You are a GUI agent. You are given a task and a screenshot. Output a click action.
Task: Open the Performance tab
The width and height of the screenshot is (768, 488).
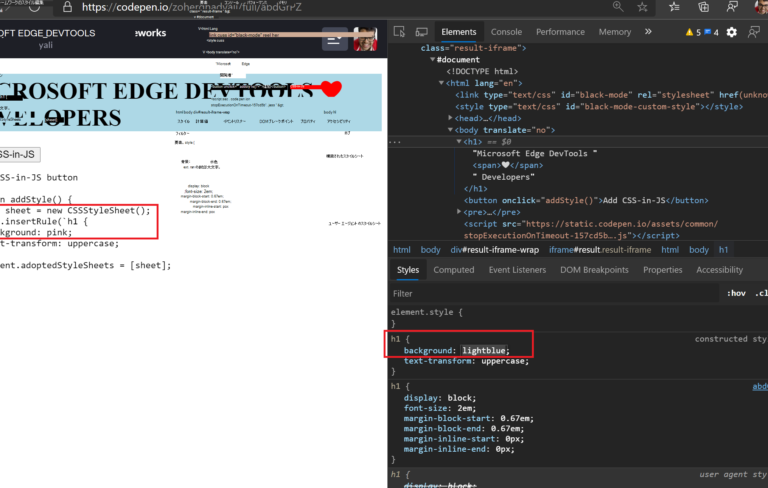click(560, 32)
